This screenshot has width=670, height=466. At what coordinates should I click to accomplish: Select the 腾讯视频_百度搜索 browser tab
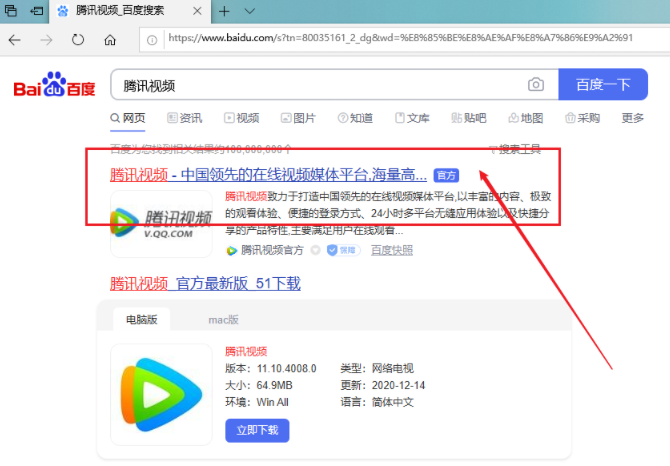tap(130, 12)
